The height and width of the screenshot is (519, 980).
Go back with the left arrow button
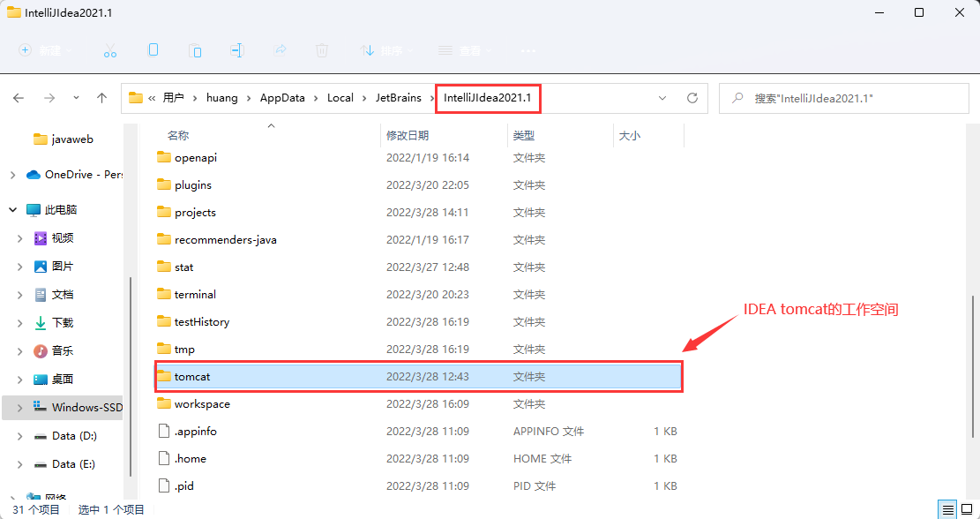[x=19, y=98]
